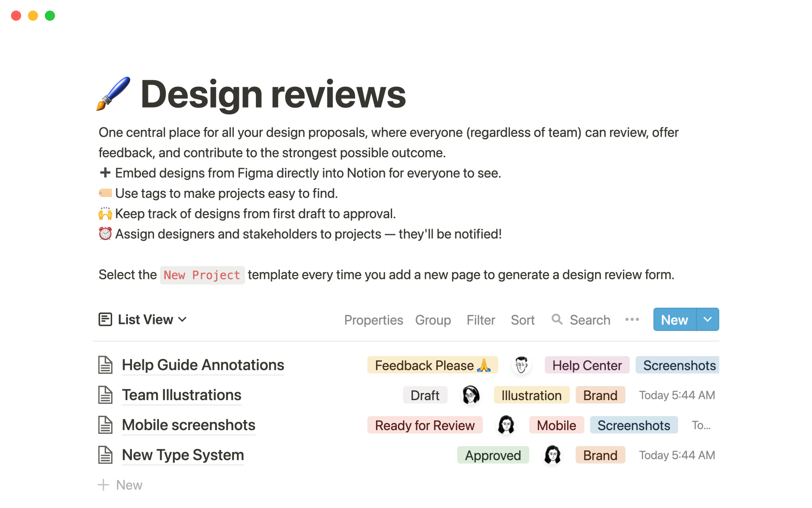Click the green Approved status tag
Viewport: 812px width, 508px height.
point(493,456)
